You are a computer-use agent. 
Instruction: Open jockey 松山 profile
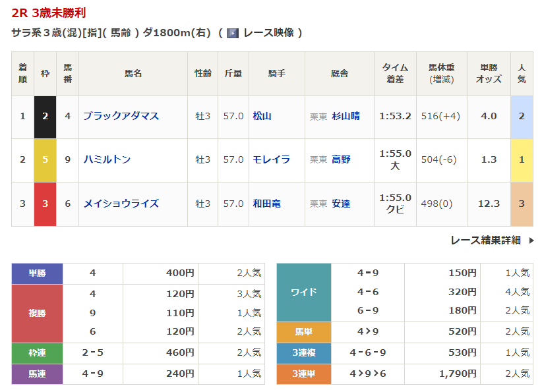coord(262,116)
